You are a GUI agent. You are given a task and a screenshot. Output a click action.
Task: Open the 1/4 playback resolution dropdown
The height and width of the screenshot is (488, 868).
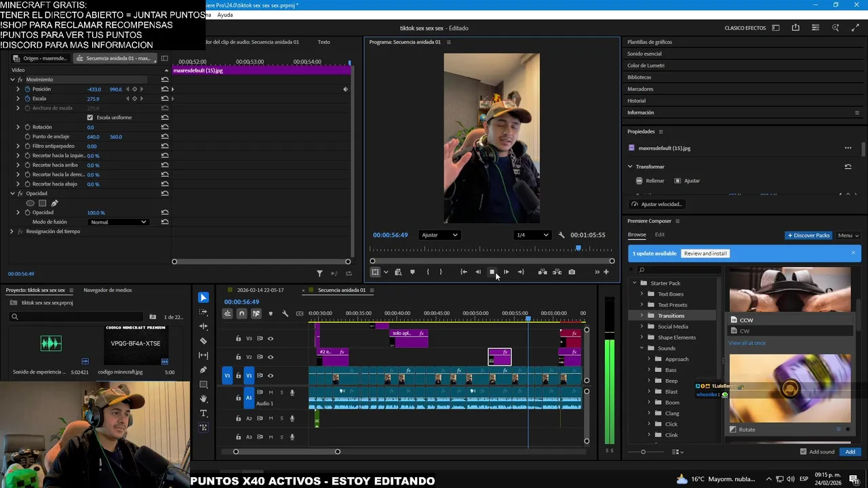(x=532, y=235)
